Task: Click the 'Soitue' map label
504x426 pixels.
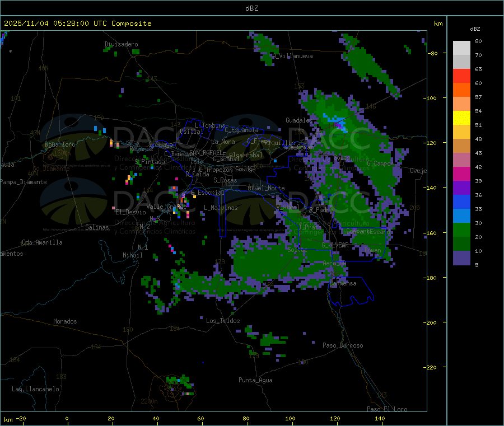Action: (297, 249)
